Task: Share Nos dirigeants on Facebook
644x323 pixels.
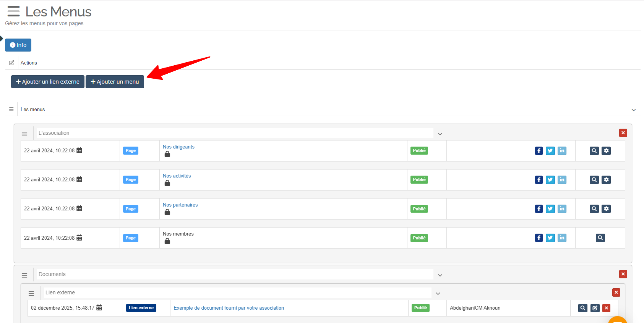Action: [x=539, y=151]
